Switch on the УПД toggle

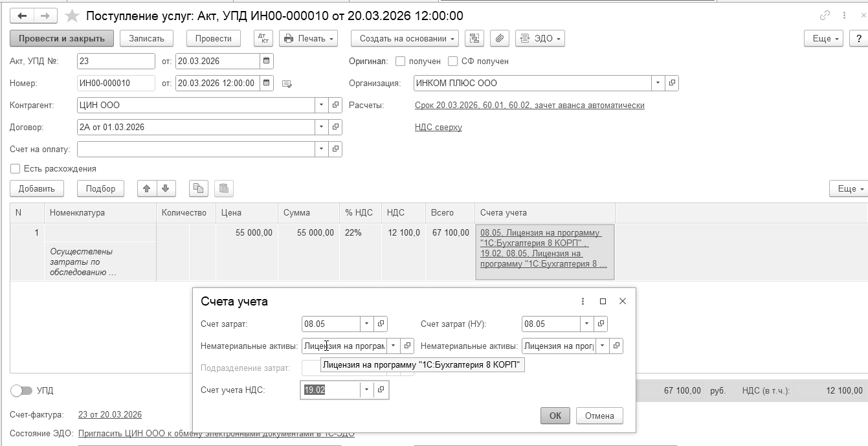tap(21, 391)
